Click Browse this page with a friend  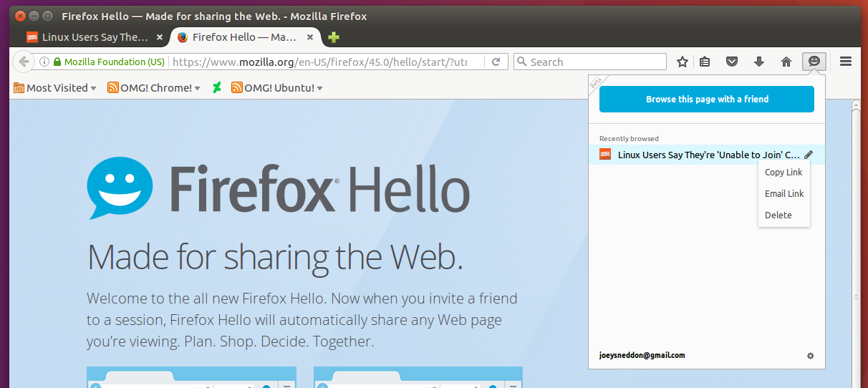(707, 100)
